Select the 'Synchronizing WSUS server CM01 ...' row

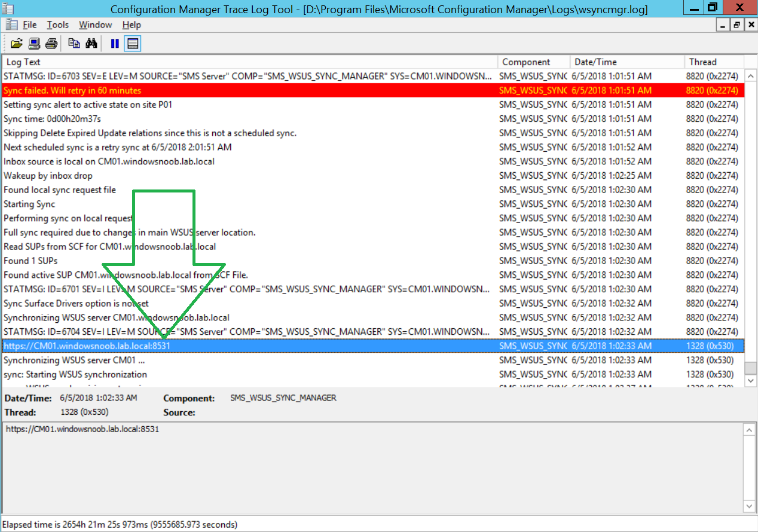point(373,360)
